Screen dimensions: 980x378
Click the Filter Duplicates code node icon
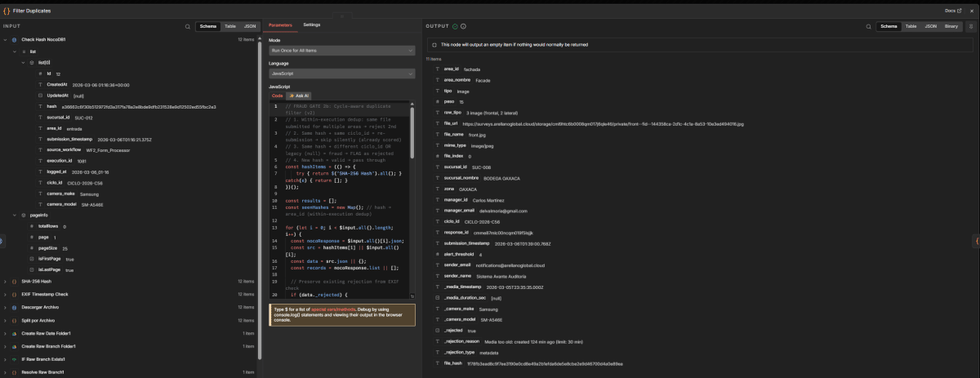(x=7, y=10)
